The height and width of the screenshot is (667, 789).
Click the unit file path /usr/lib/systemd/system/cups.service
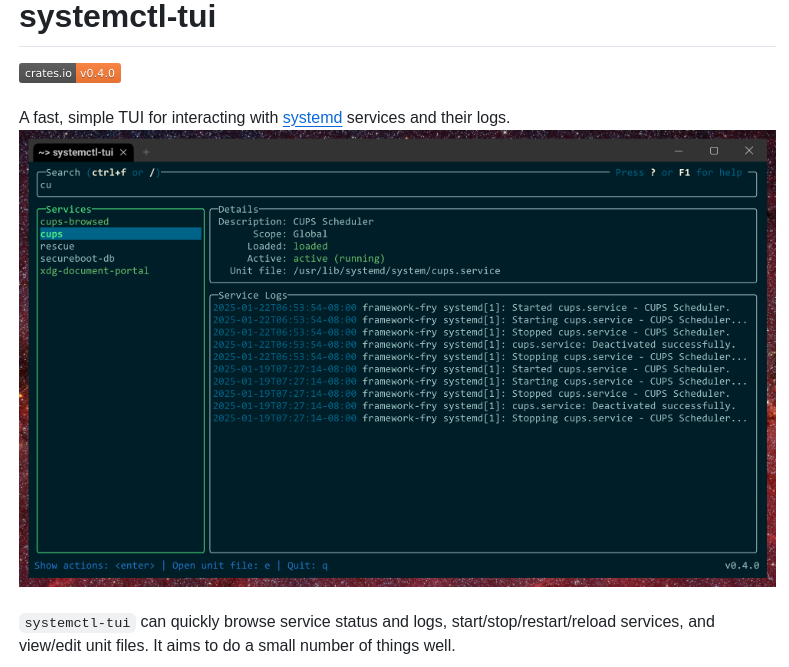coord(397,271)
